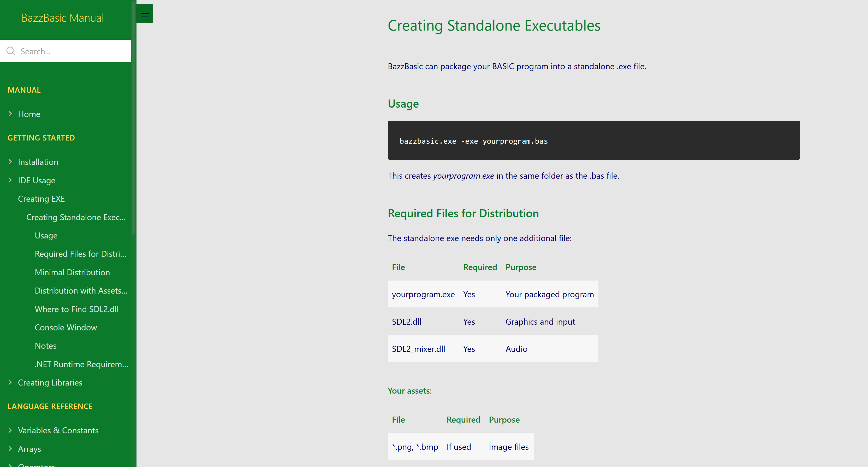
Task: Select the Notes sidebar item
Action: coord(45,346)
